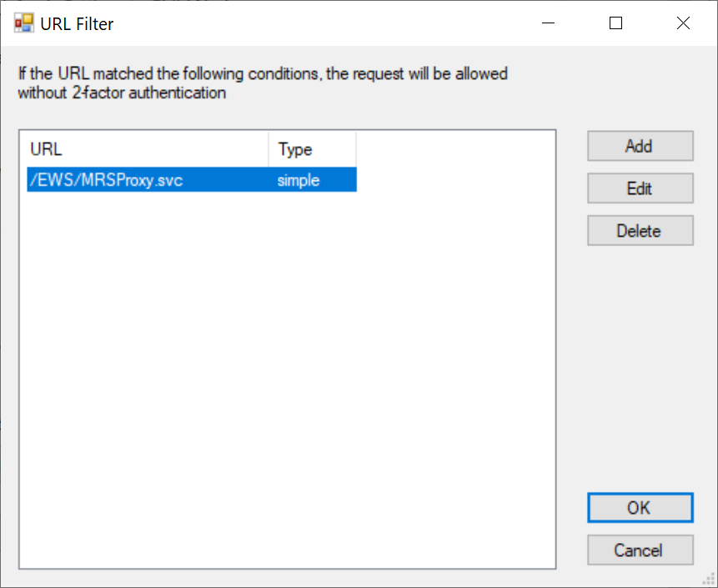Click the Add button
The image size is (718, 588).
[640, 146]
